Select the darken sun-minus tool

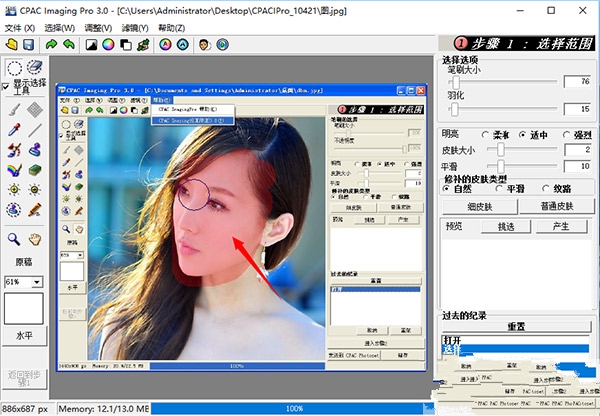coord(34,189)
